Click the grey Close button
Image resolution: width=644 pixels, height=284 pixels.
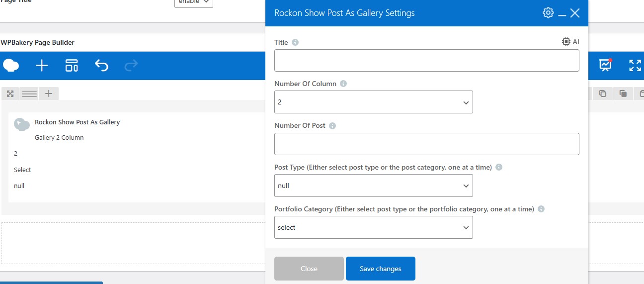tap(309, 269)
